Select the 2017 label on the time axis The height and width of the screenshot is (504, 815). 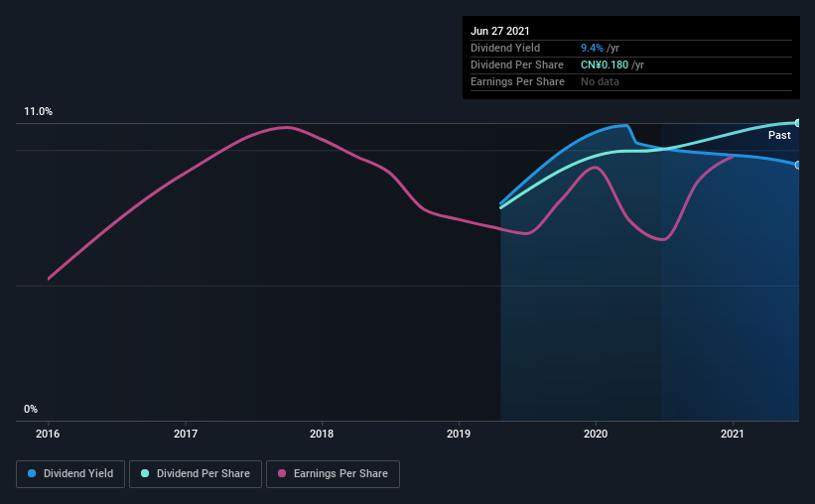[x=186, y=434]
